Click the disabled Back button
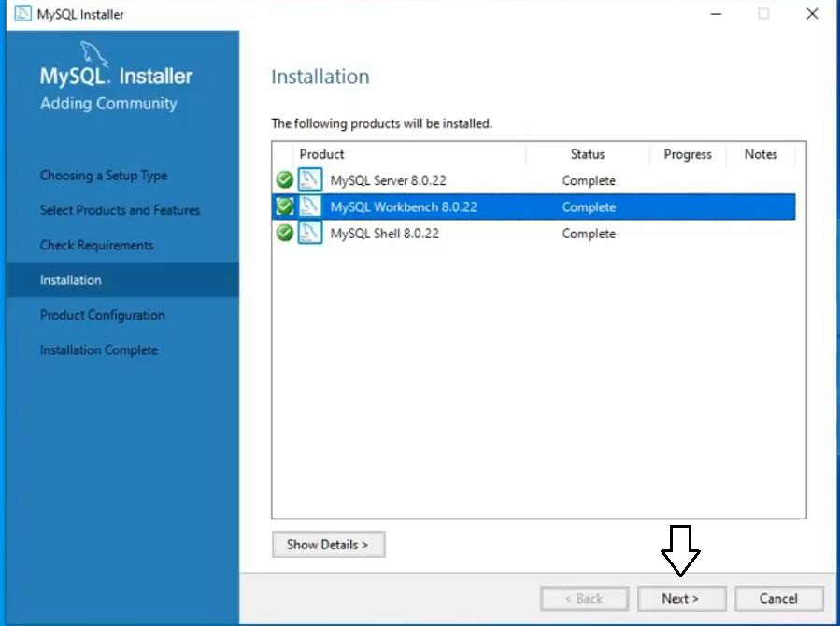 585,599
